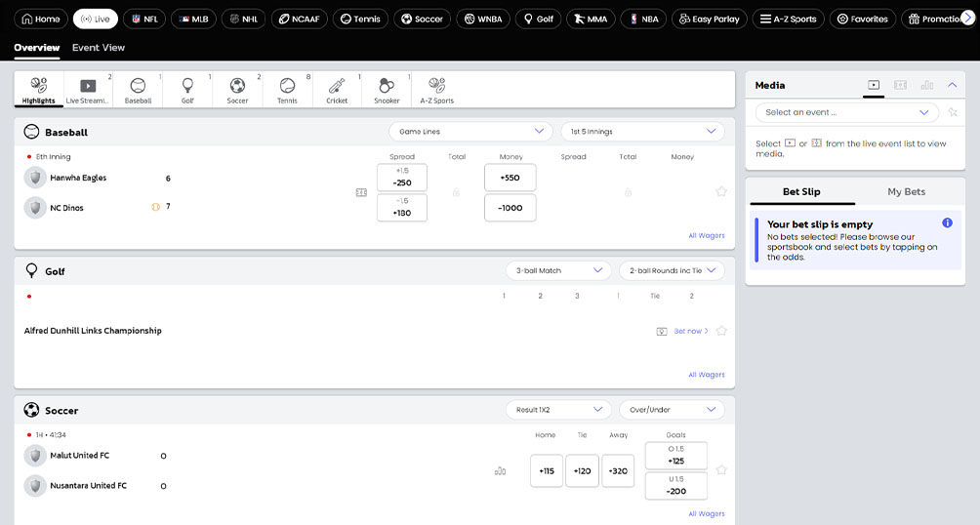This screenshot has width=980, height=525.
Task: Bet Hanwha Eagles spread +1.5 -250
Action: tap(402, 178)
